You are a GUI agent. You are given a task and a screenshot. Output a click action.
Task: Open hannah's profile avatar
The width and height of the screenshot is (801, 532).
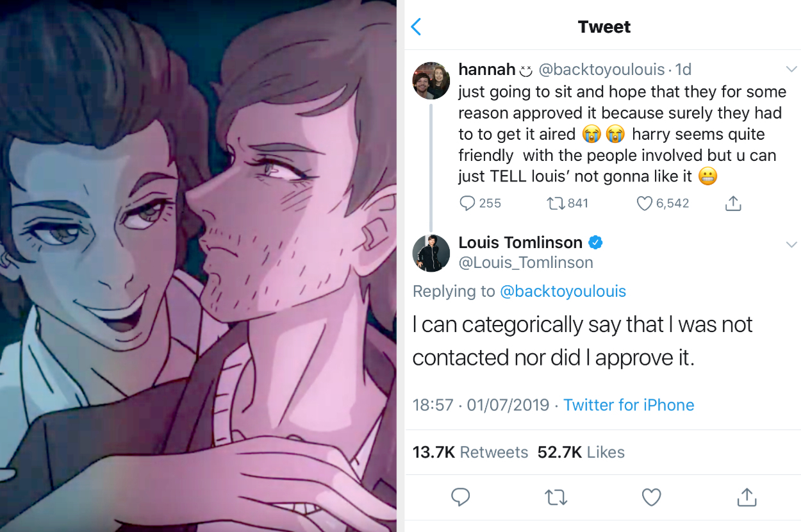click(x=431, y=81)
